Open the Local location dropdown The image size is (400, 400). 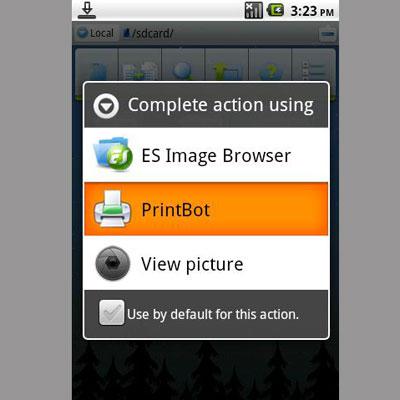(95, 33)
